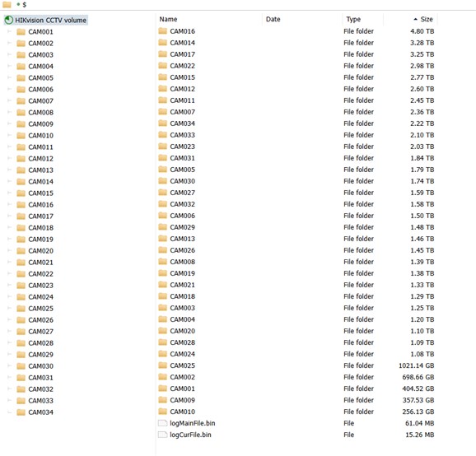The image size is (476, 456).
Task: Click the CAM031 folder icon in the file list
Action: point(163,158)
